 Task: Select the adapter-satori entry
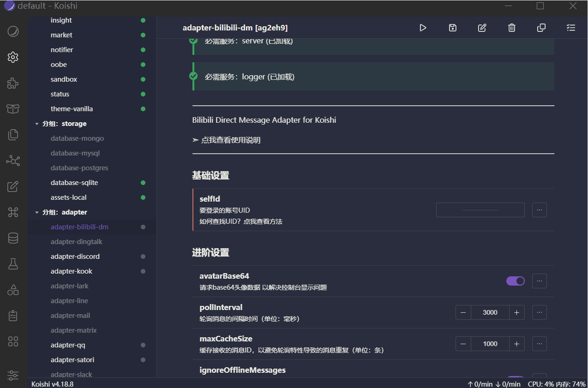pos(92,360)
